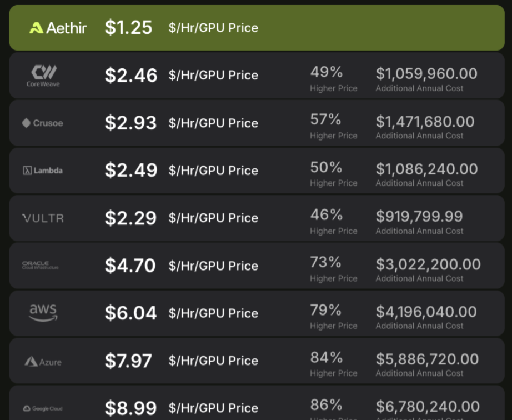Click the 50% higher price figure
The width and height of the screenshot is (512, 420).
[326, 167]
